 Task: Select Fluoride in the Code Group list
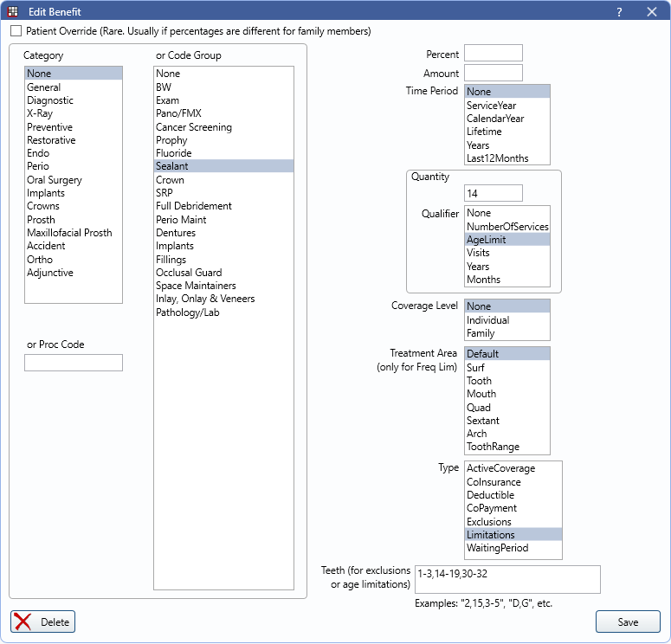[173, 153]
